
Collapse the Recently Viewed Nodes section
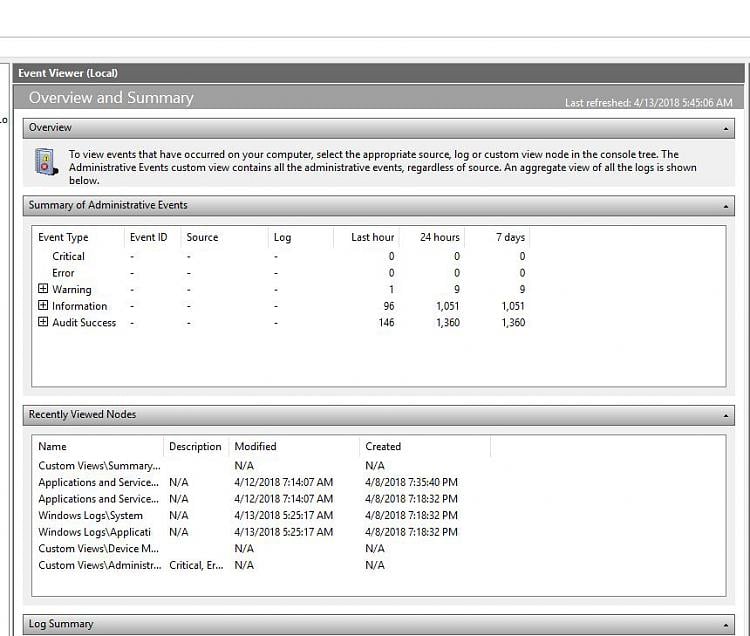(726, 416)
